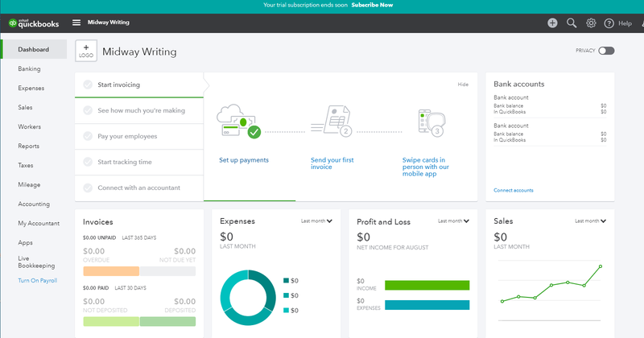644x338 pixels.
Task: Click the Help question mark icon
Action: 609,23
